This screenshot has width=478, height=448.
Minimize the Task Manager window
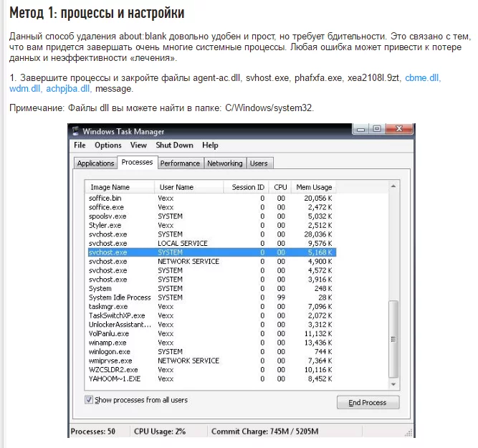pos(360,129)
